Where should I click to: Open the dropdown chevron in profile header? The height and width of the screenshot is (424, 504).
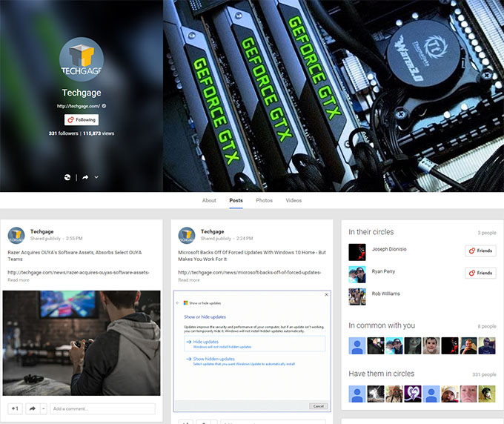(x=96, y=177)
